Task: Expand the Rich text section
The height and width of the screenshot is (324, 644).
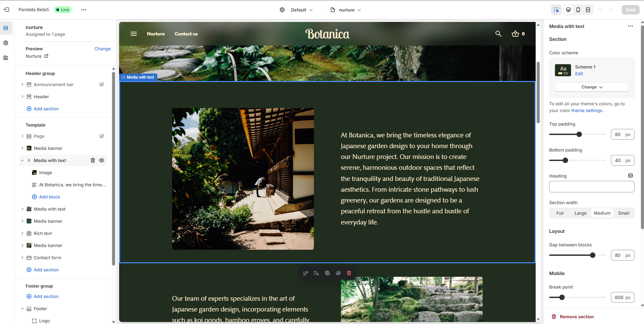Action: pyautogui.click(x=22, y=233)
